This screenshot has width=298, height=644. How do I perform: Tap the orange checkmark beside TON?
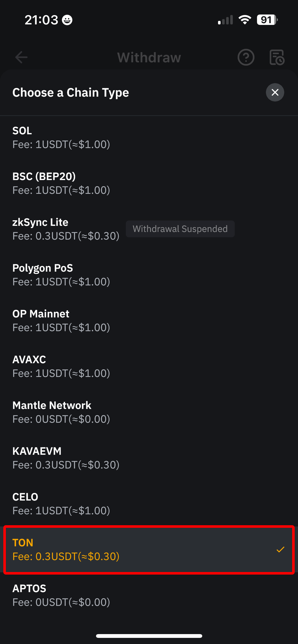[280, 550]
